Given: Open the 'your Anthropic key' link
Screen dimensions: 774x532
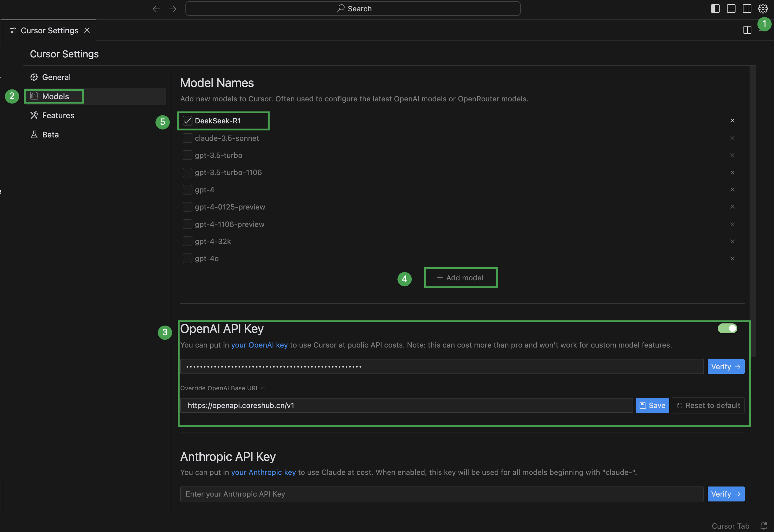Looking at the screenshot, I should point(263,472).
